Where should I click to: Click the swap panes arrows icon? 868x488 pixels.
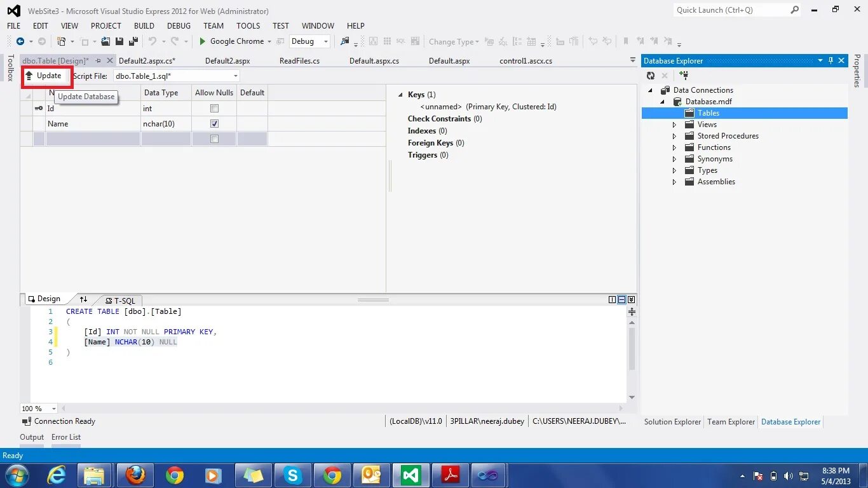[x=83, y=299]
